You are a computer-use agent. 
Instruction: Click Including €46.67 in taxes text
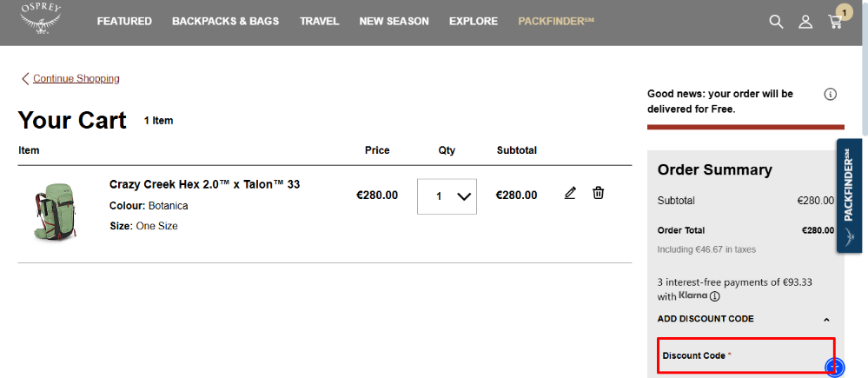(x=706, y=249)
